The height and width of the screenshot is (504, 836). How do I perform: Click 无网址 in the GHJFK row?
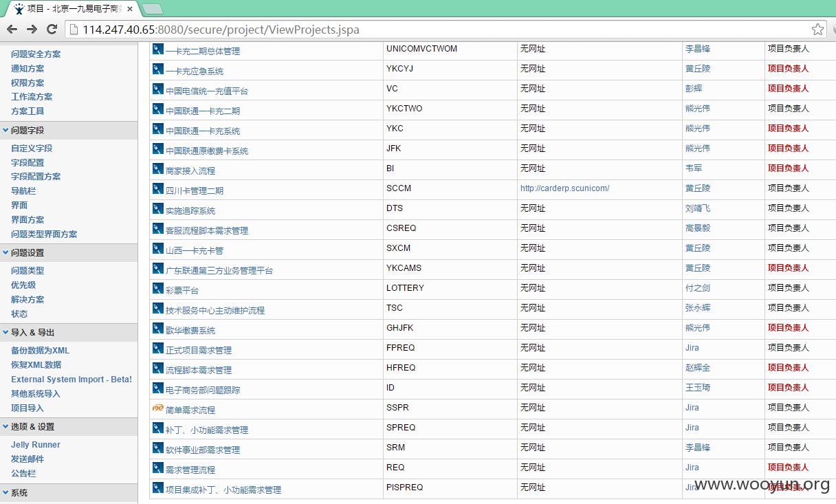(x=533, y=328)
